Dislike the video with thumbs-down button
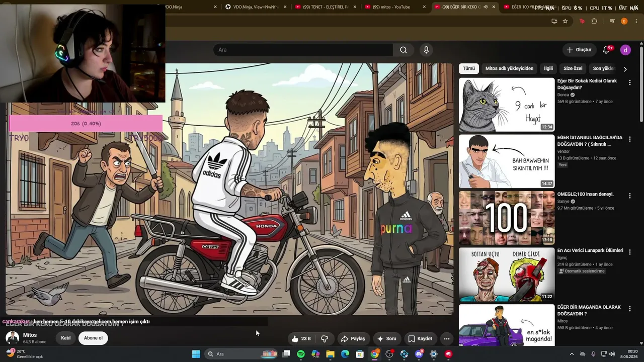 [x=325, y=339]
